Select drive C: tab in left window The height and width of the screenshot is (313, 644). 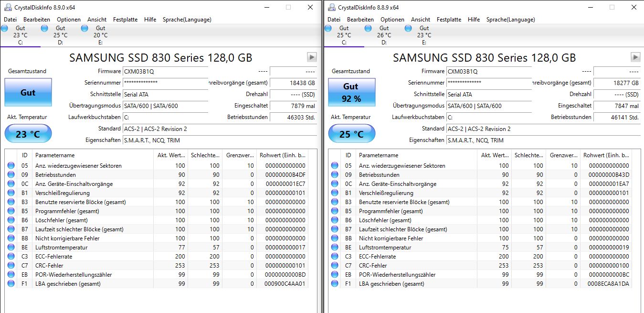pyautogui.click(x=20, y=35)
